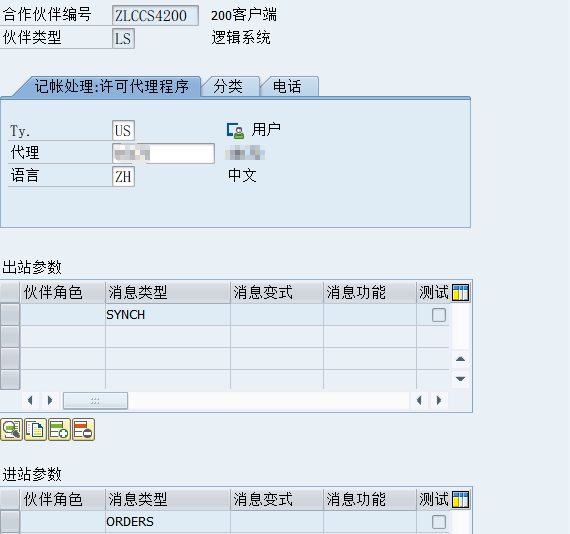Select the row selector of ORDERS row

point(10,522)
